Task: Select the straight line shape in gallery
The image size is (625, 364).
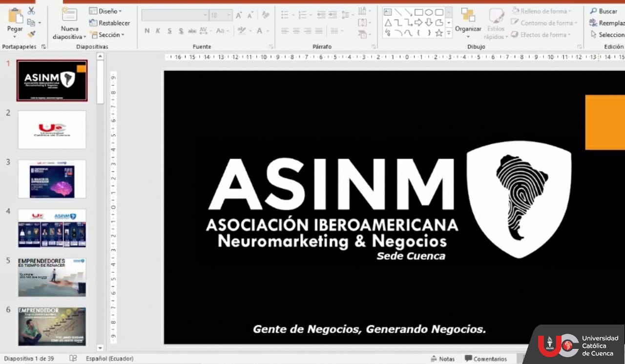Action: click(x=398, y=12)
